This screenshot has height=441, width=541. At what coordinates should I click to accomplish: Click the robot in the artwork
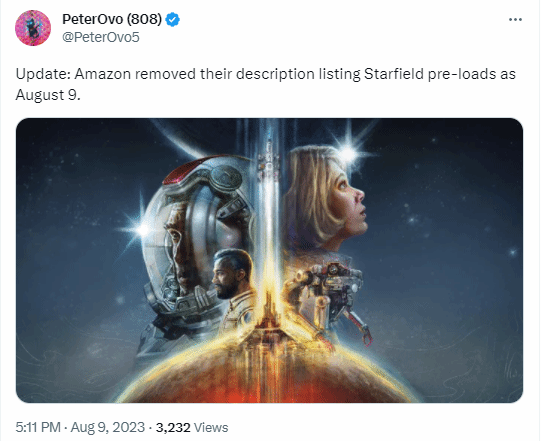click(x=331, y=297)
